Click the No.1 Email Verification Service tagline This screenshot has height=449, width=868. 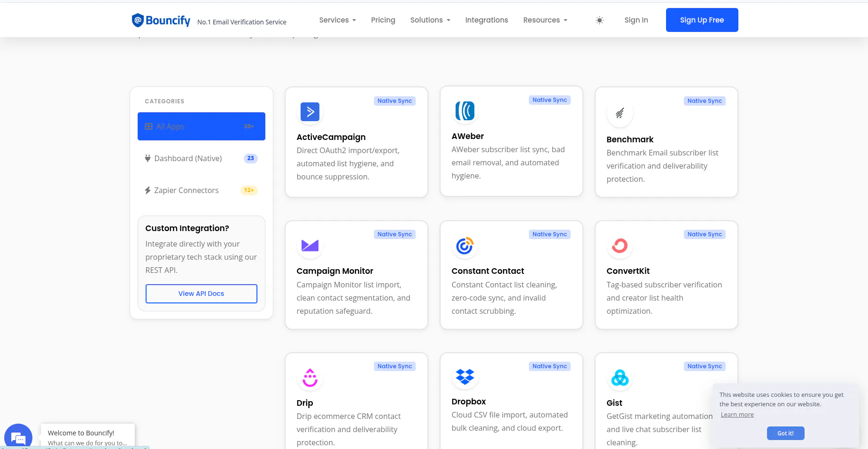coord(242,22)
